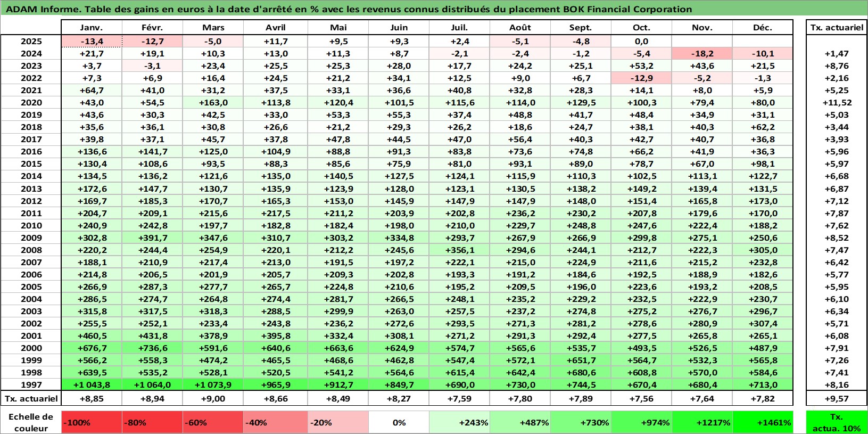Click the '+1 043,8' cell for January 1997

coord(92,384)
